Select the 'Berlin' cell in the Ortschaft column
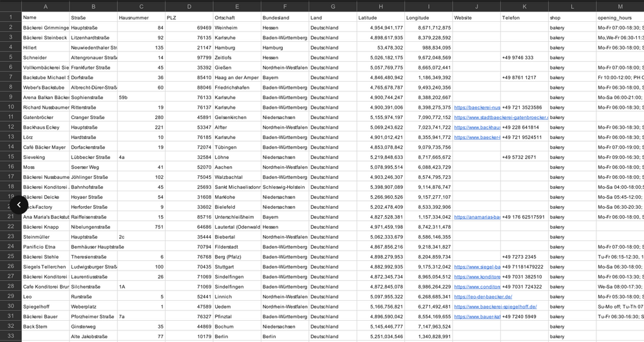This screenshot has height=342, width=644. pos(237,336)
